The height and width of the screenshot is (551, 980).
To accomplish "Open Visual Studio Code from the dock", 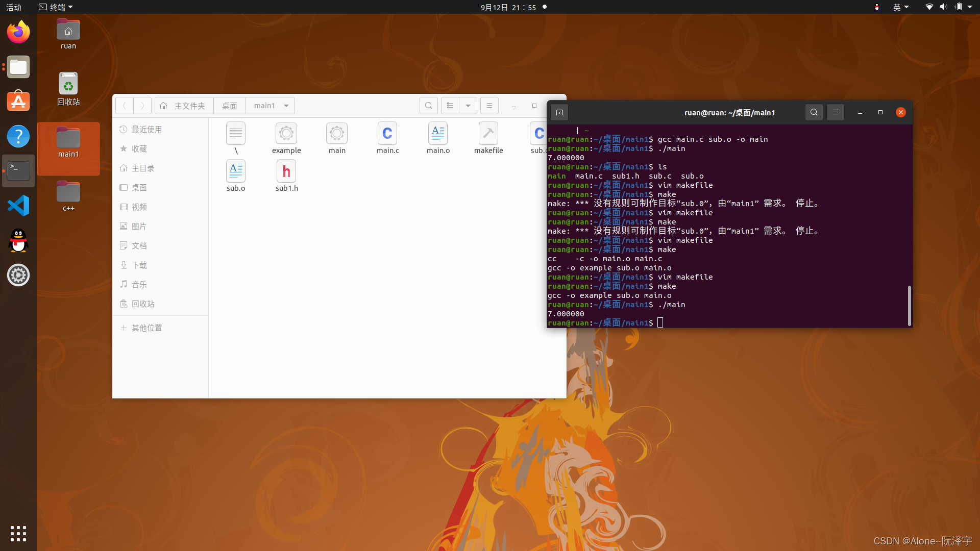I will pos(18,206).
